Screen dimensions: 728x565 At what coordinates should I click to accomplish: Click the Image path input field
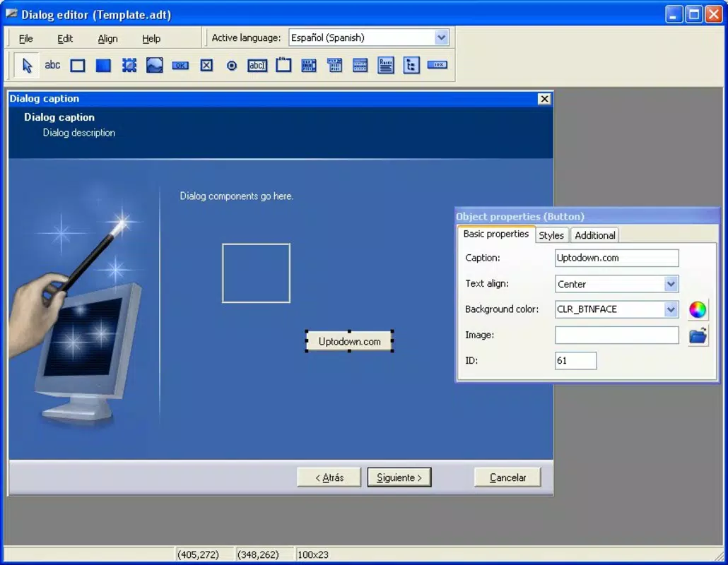pos(616,335)
